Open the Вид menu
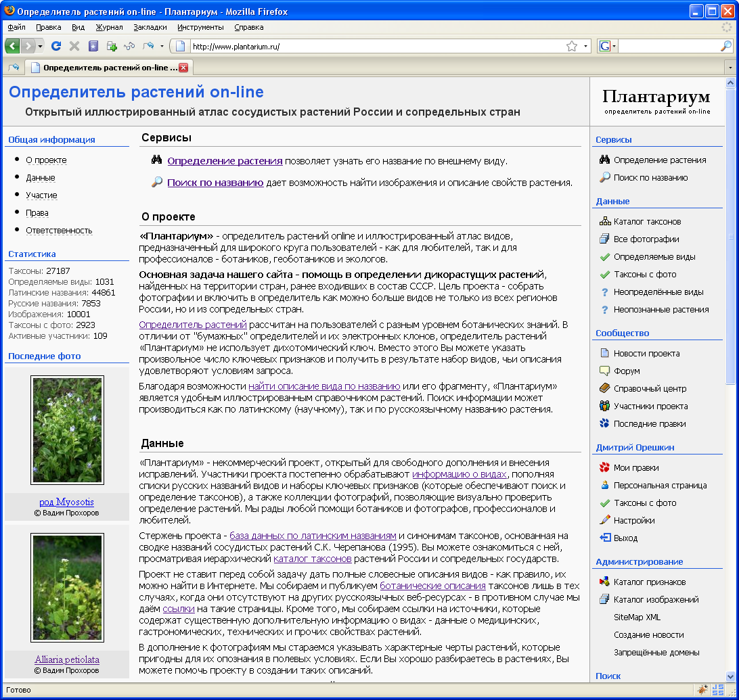Screen dimensions: 739x700 coord(79,27)
